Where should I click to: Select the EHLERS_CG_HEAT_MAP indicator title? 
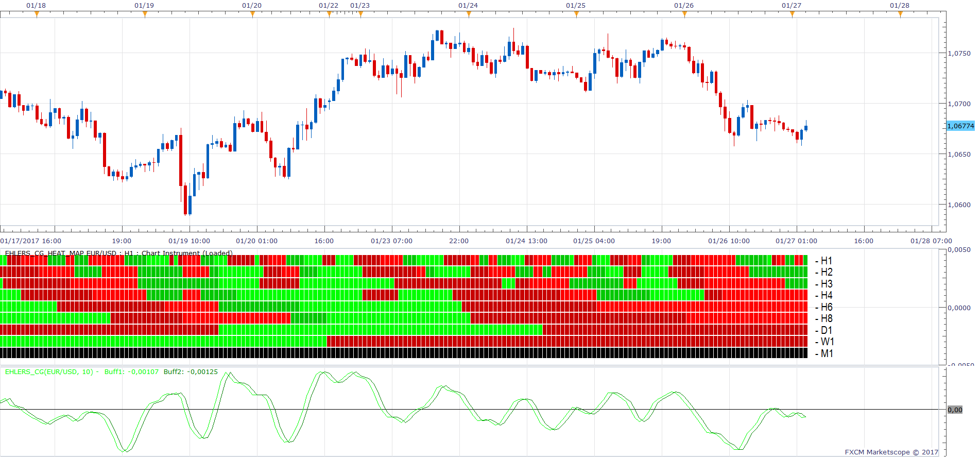[118, 253]
